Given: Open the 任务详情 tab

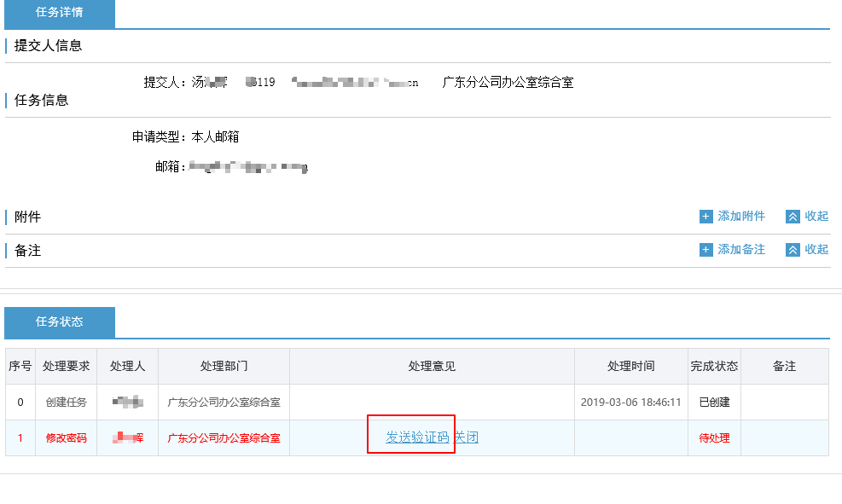Looking at the screenshot, I should pos(60,14).
